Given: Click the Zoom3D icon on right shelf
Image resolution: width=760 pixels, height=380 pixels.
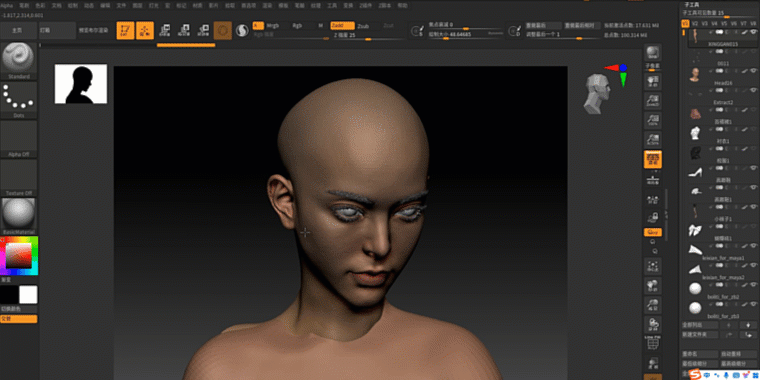Looking at the screenshot, I should [652, 305].
